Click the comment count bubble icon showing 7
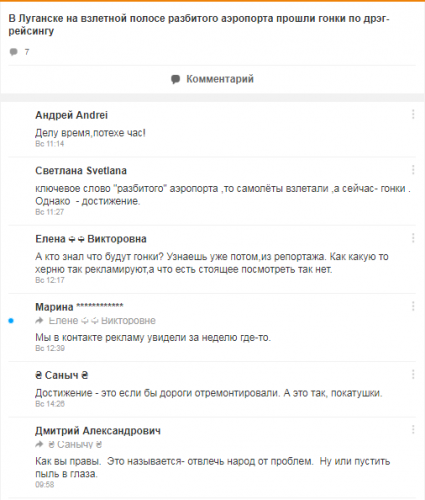The width and height of the screenshot is (425, 500). 14,52
